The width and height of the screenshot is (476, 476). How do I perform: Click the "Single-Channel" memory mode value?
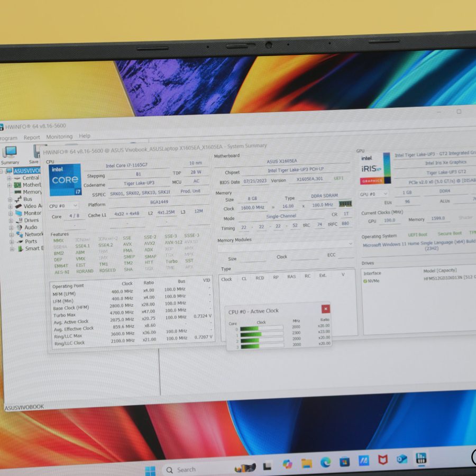tap(281, 216)
